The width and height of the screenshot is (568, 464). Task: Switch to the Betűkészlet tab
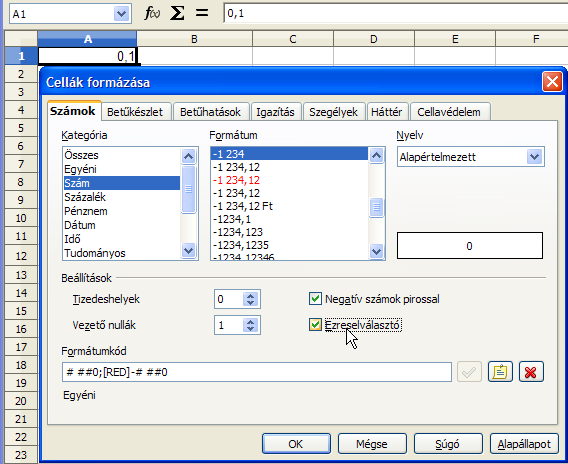coord(135,112)
